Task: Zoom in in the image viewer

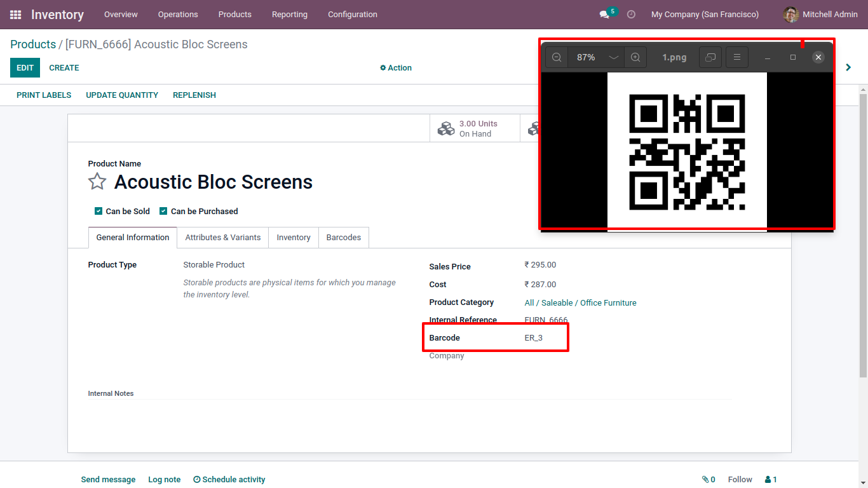Action: pyautogui.click(x=635, y=57)
